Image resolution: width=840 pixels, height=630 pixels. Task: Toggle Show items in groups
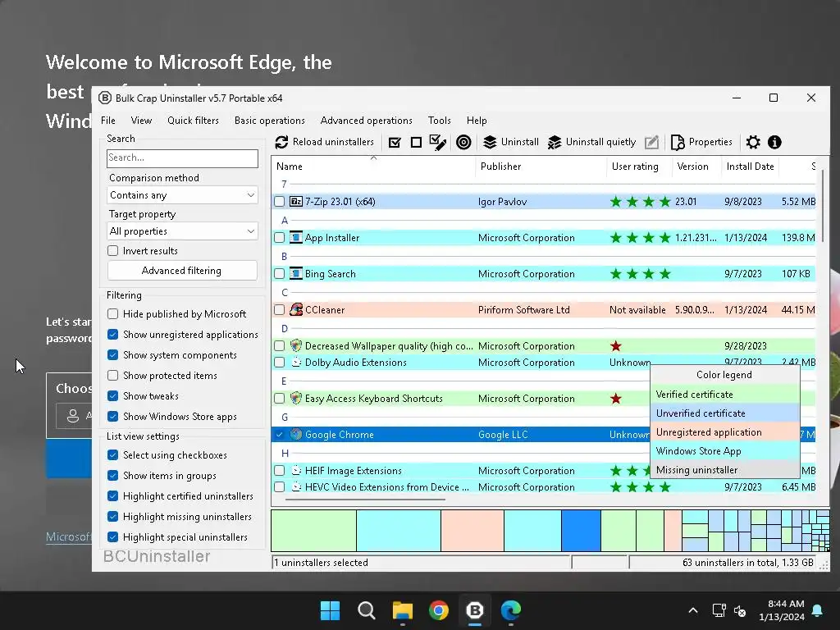click(112, 475)
